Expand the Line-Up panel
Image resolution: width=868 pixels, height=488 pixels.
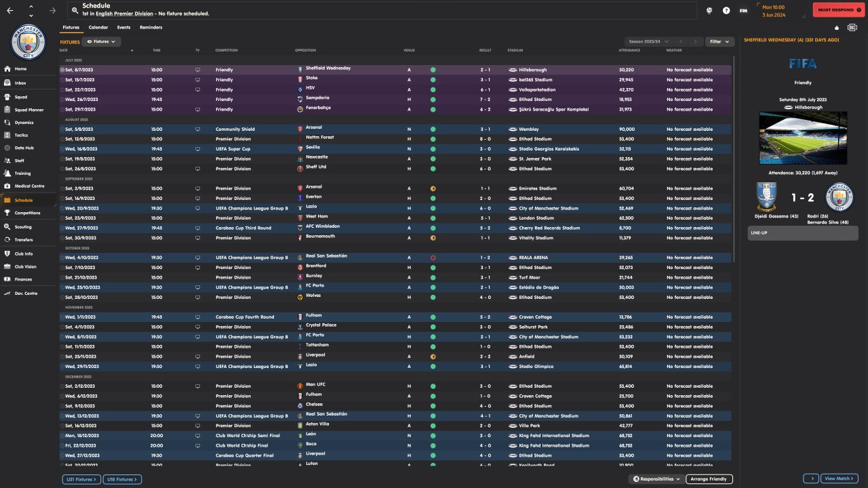[802, 233]
